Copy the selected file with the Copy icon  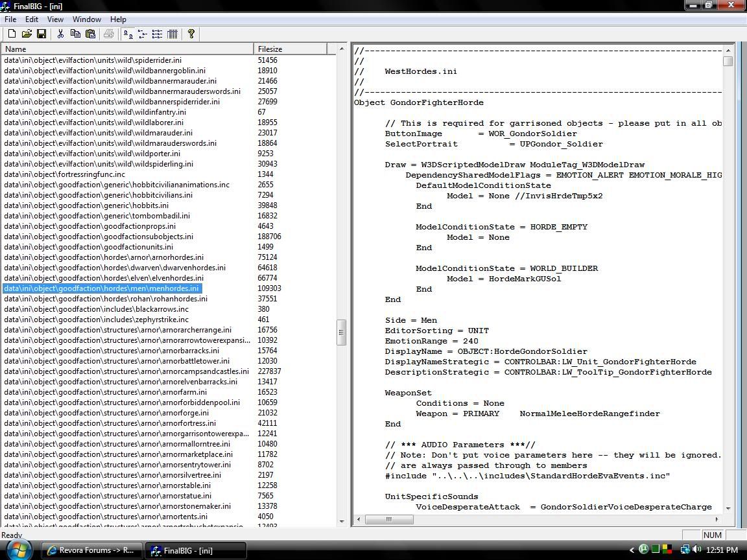pos(75,34)
